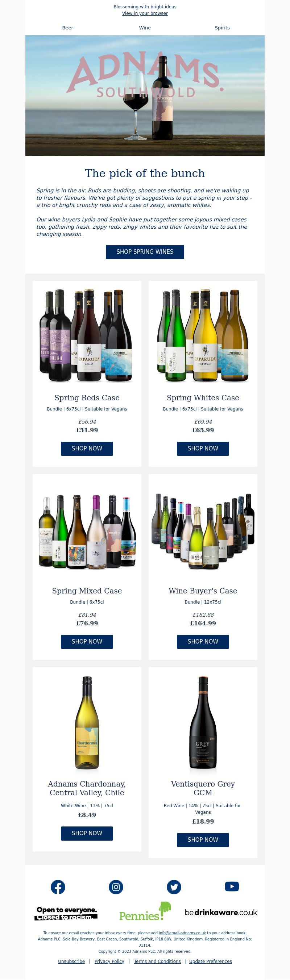The image size is (290, 980).
Task: Click the bedrinkaware.co.uk logo
Action: coord(221,912)
